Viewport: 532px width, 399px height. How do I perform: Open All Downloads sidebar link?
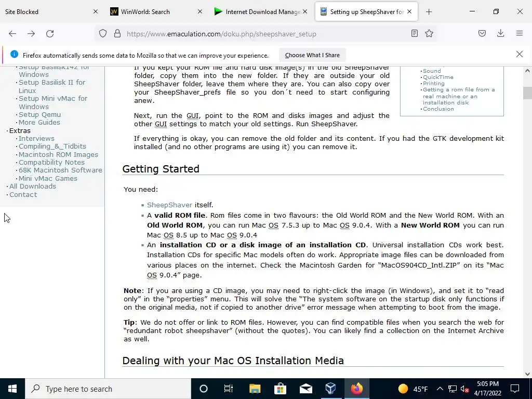pos(33,187)
